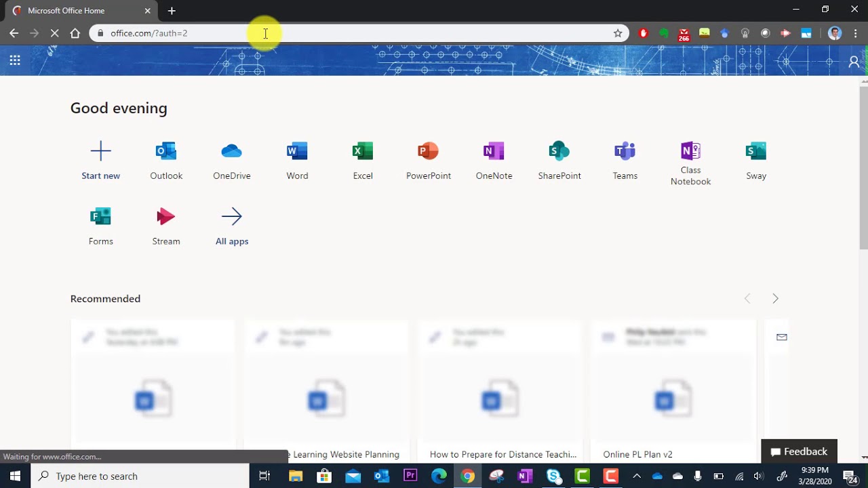Open Outlook app
The height and width of the screenshot is (488, 868).
(166, 161)
